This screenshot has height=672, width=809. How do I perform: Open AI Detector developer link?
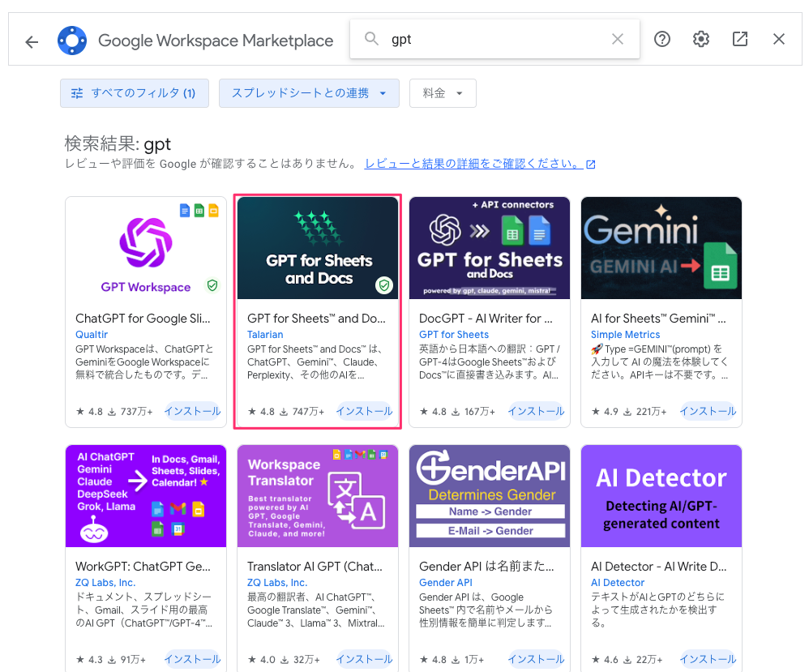618,582
